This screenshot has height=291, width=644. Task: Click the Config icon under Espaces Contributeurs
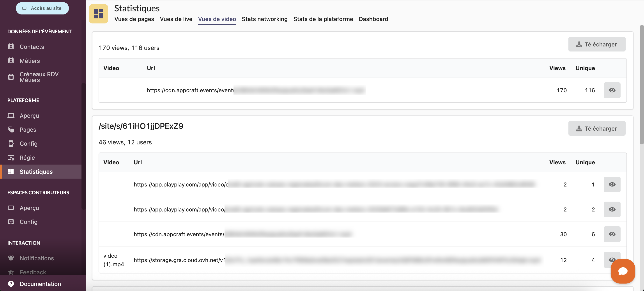pyautogui.click(x=11, y=222)
